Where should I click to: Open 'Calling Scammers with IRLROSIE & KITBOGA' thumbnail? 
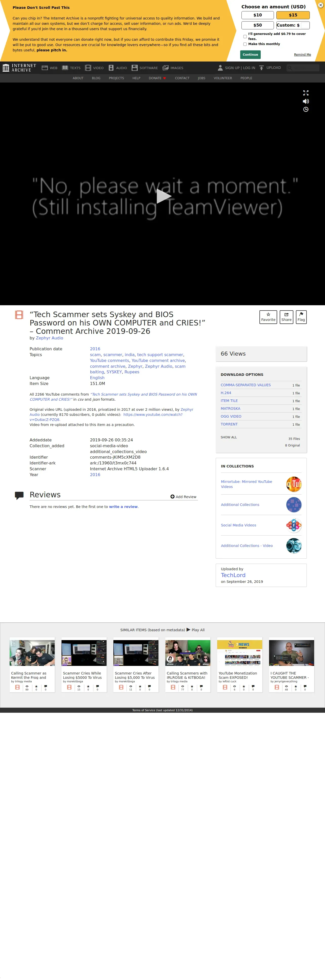(188, 653)
